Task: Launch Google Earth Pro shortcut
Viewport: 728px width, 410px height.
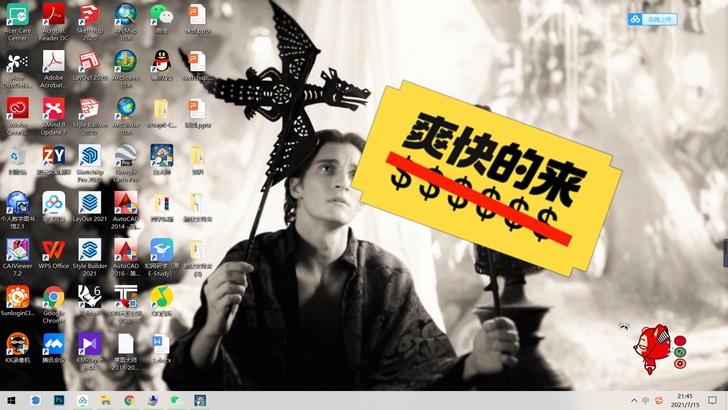Action: [125, 156]
